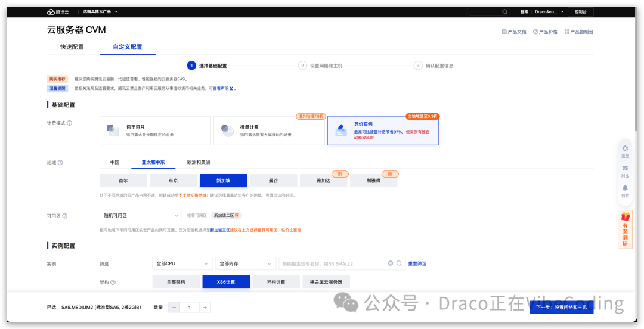
Task: Select 雅加达 region
Action: tap(324, 181)
